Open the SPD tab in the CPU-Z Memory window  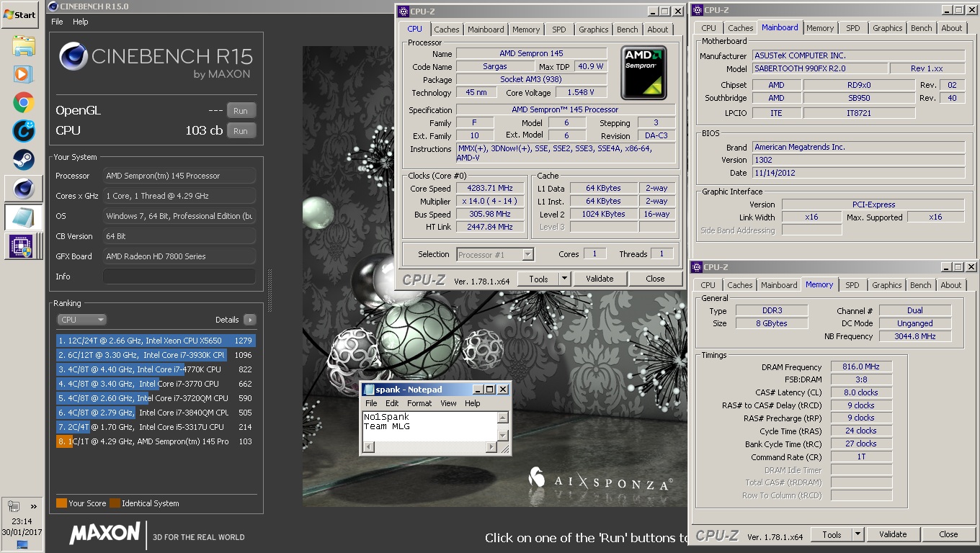click(852, 285)
